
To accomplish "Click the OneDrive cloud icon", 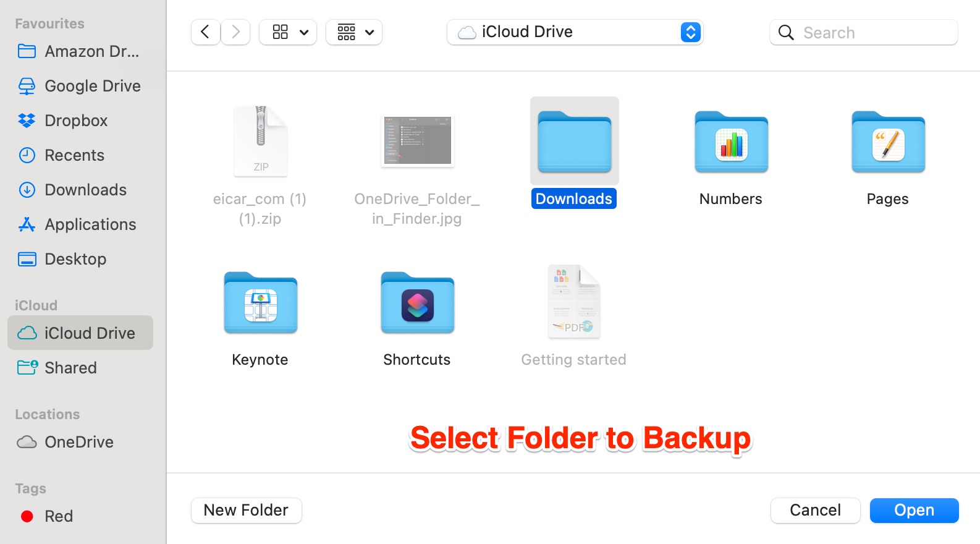I will [27, 442].
